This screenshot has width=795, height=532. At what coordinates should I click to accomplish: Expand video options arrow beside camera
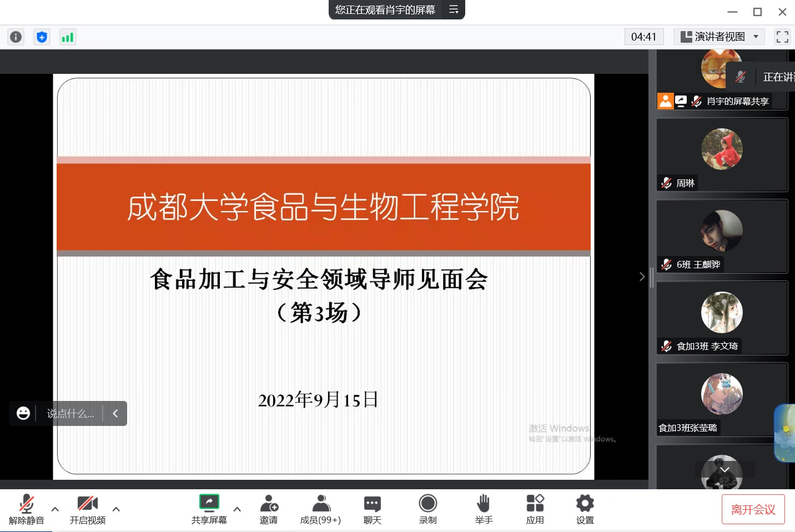click(116, 509)
